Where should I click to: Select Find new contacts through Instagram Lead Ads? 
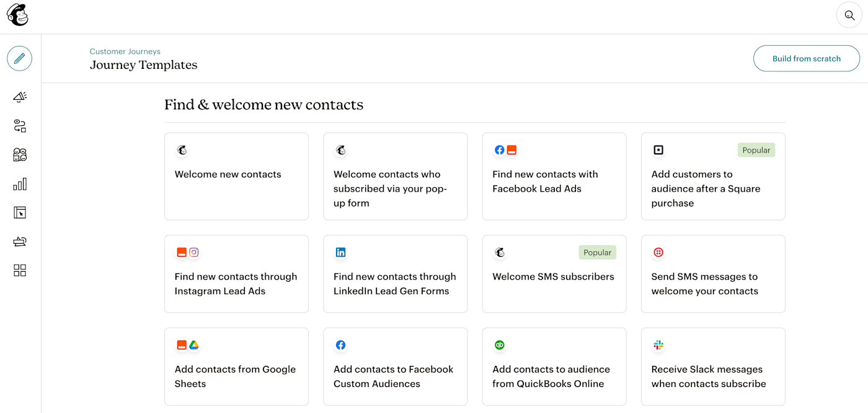click(236, 273)
